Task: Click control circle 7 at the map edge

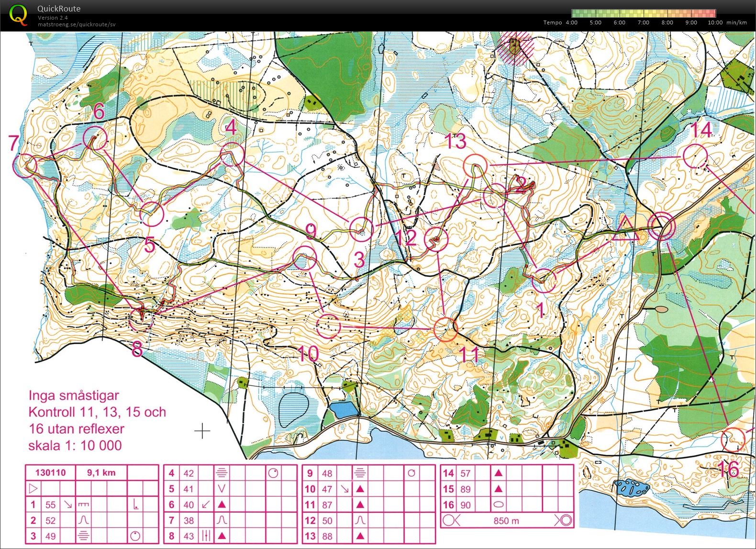Action: [24, 165]
